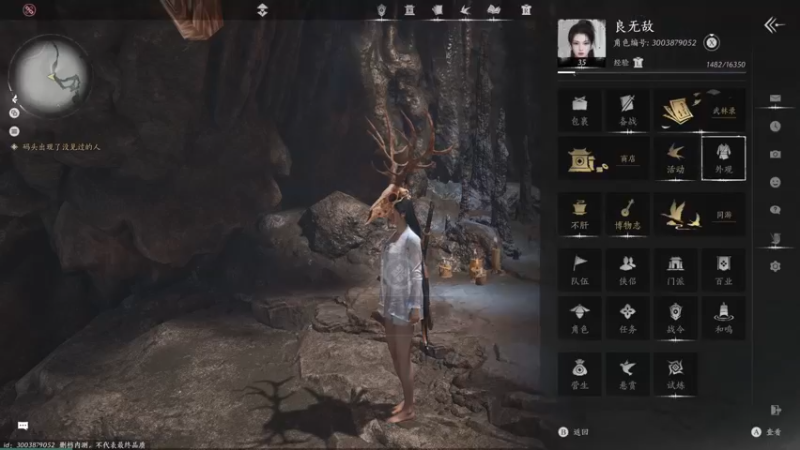Close the menu with the back arrow

click(x=774, y=24)
